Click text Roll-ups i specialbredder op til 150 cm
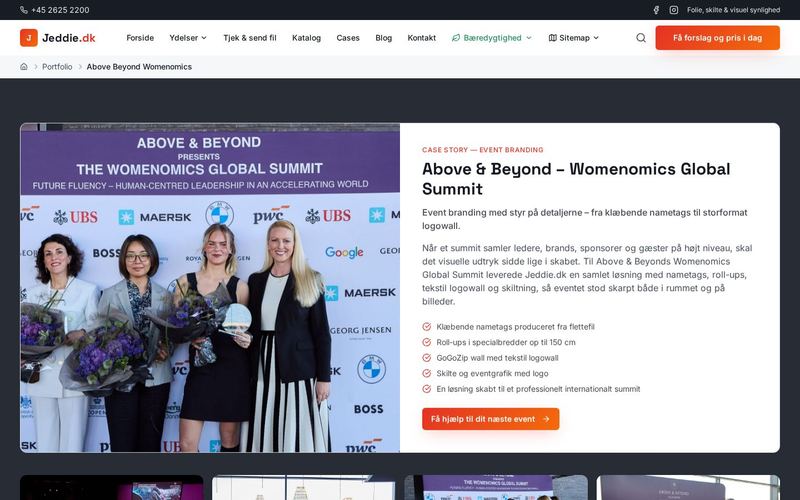This screenshot has height=500, width=800. (506, 342)
